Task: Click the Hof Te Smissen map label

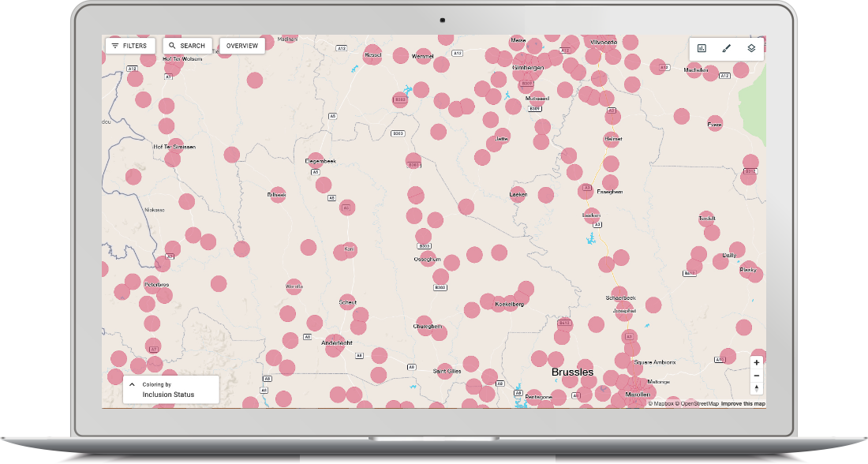Action: tap(174, 147)
